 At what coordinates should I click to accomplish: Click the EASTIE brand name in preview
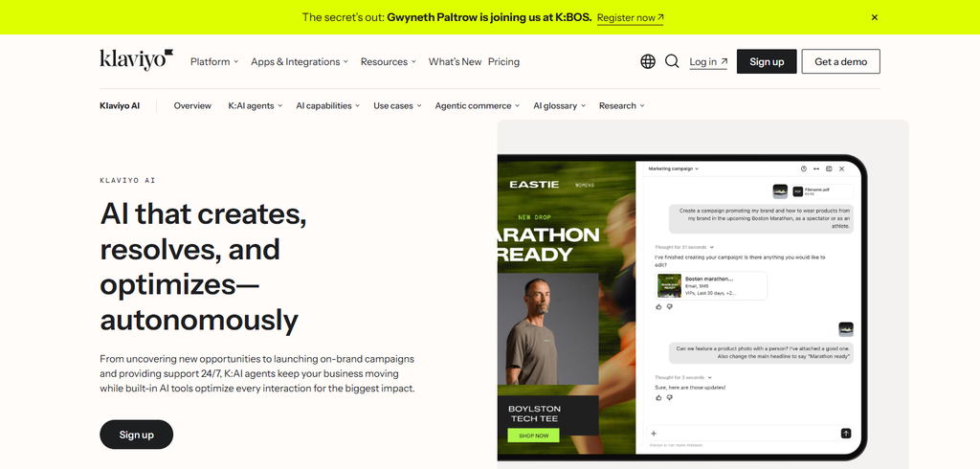(534, 185)
